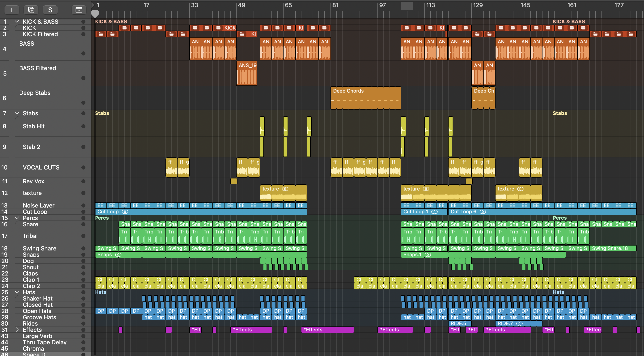Select the ANS_19 bass filtered region
The height and width of the screenshot is (356, 644).
tap(246, 74)
